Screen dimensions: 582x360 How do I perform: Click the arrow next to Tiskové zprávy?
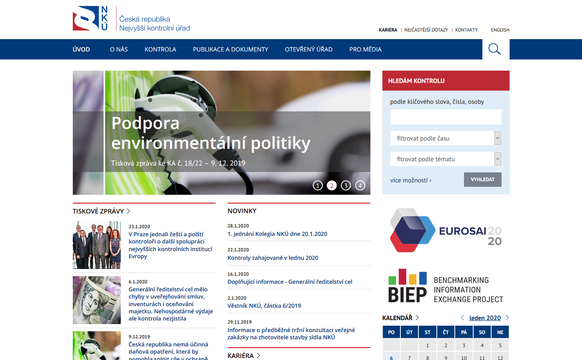(128, 211)
